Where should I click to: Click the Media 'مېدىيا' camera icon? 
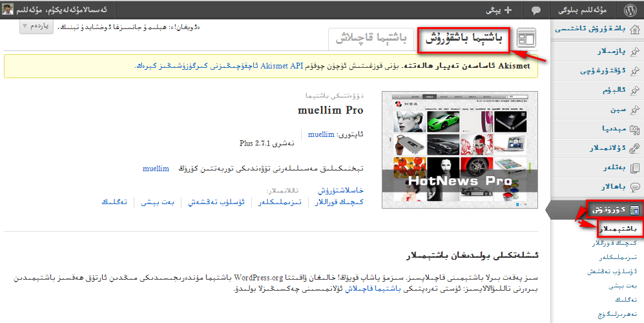click(634, 129)
